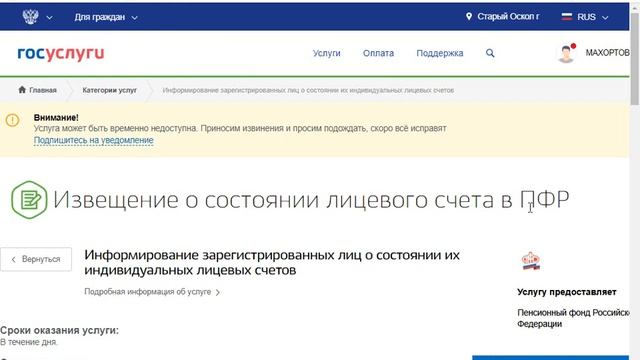Select the В течение дня text
This screenshot has width=640, height=360.
pyautogui.click(x=29, y=342)
